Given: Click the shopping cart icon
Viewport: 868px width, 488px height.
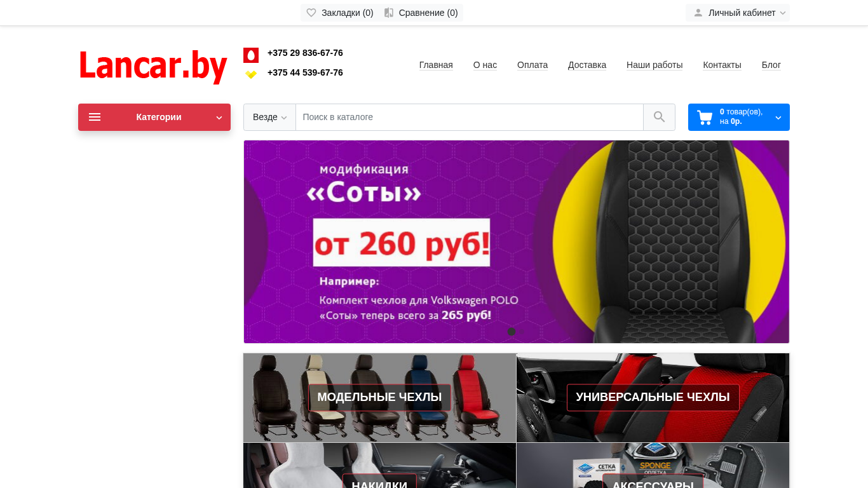Looking at the screenshot, I should pyautogui.click(x=705, y=118).
